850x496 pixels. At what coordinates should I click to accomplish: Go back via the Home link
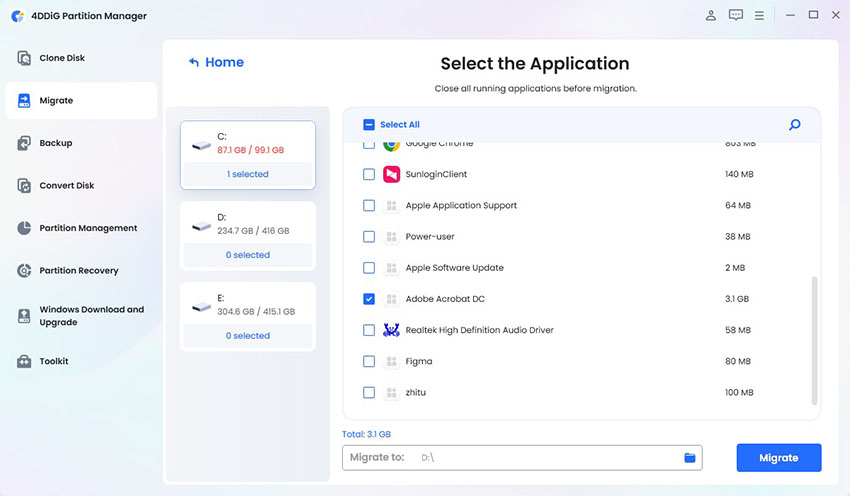tap(224, 62)
